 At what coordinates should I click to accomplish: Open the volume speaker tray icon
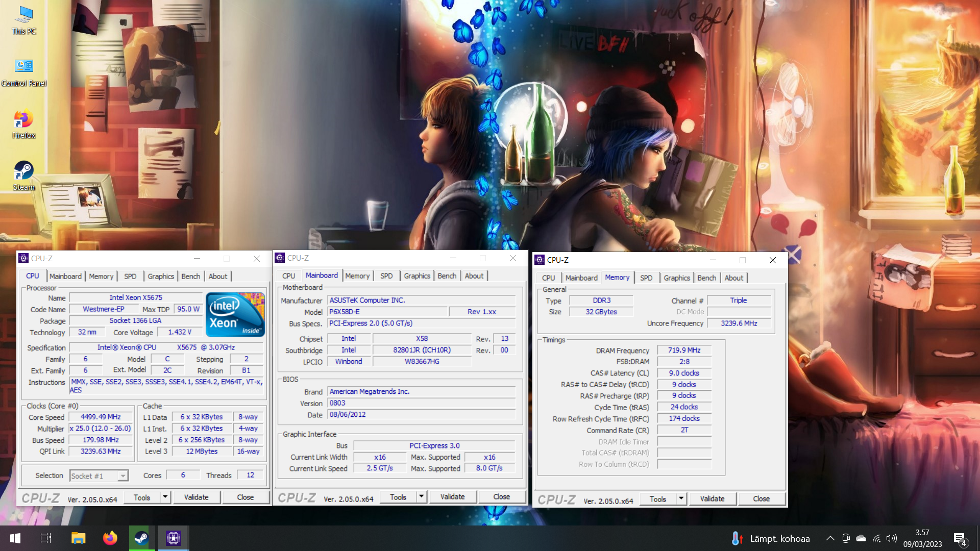(892, 538)
